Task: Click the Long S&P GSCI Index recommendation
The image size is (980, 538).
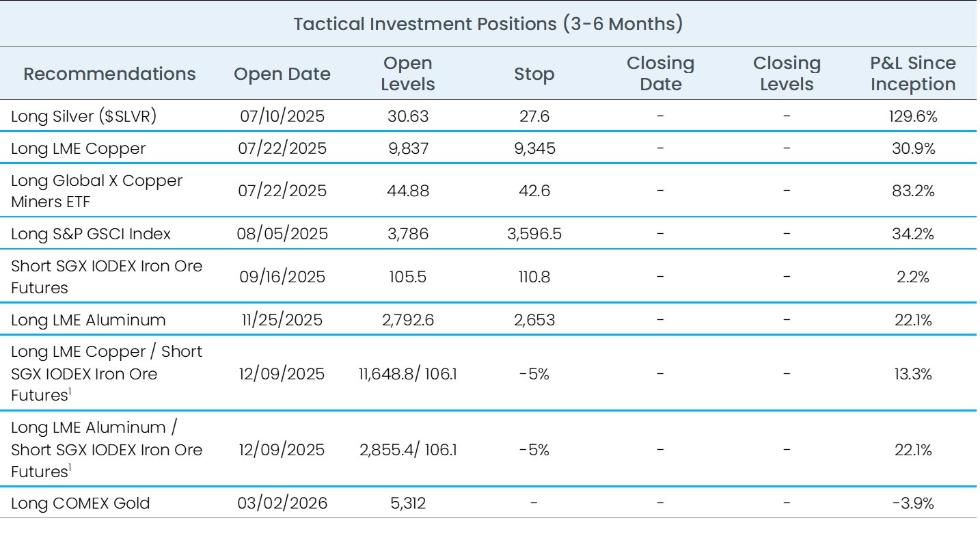Action: (x=91, y=234)
